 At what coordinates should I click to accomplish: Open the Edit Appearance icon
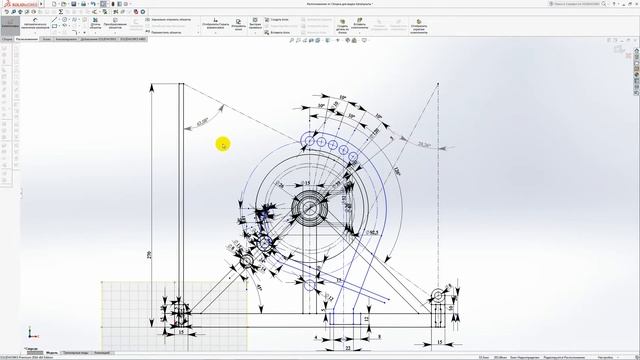(348, 40)
